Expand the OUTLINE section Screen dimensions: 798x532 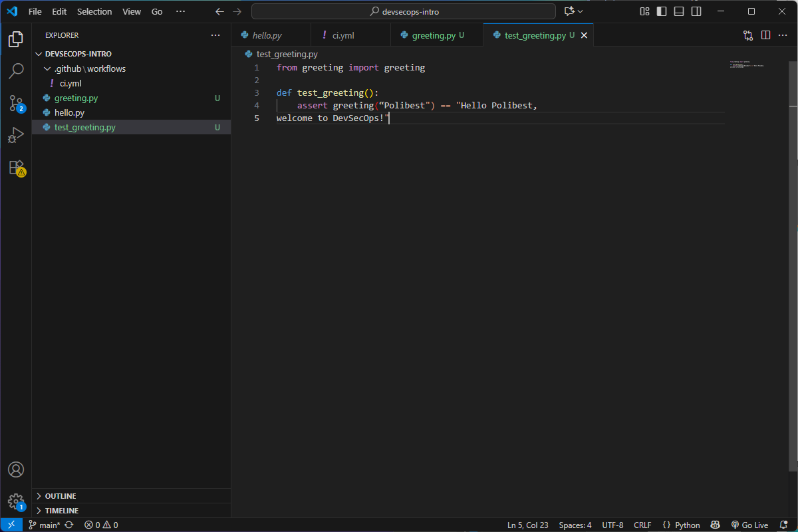click(x=60, y=496)
